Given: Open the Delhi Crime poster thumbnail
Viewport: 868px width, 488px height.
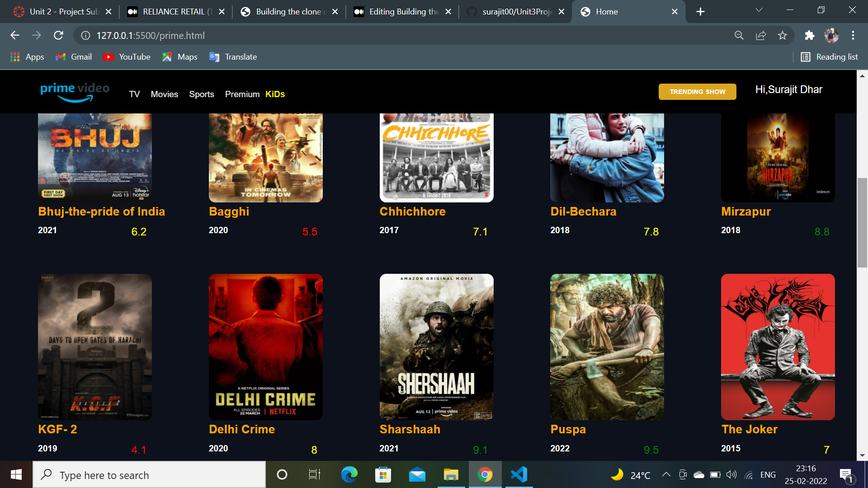Looking at the screenshot, I should tap(265, 347).
